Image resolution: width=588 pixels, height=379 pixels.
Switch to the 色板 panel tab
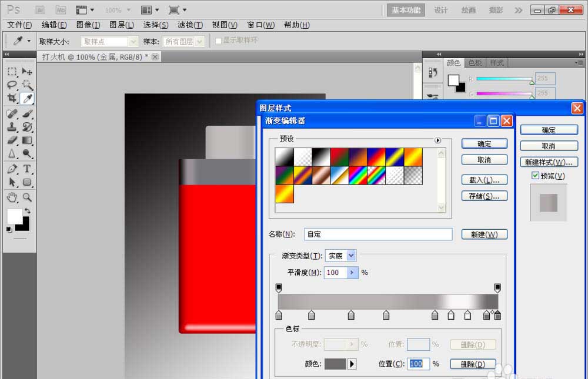(475, 62)
